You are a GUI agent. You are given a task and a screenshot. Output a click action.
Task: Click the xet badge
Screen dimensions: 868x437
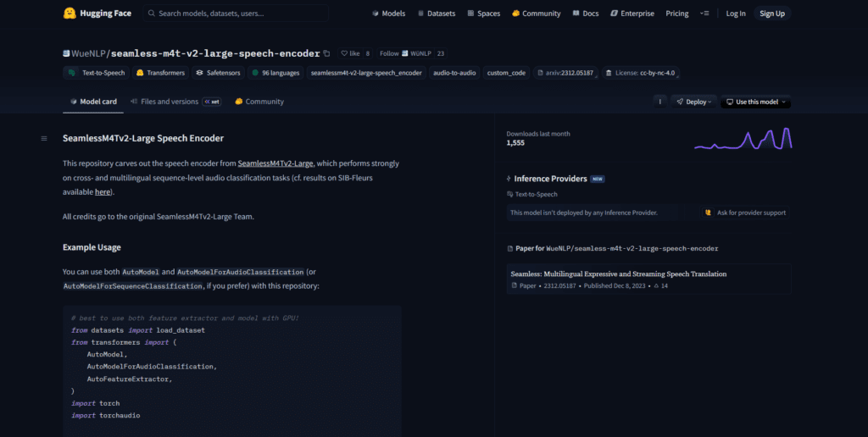pyautogui.click(x=211, y=102)
